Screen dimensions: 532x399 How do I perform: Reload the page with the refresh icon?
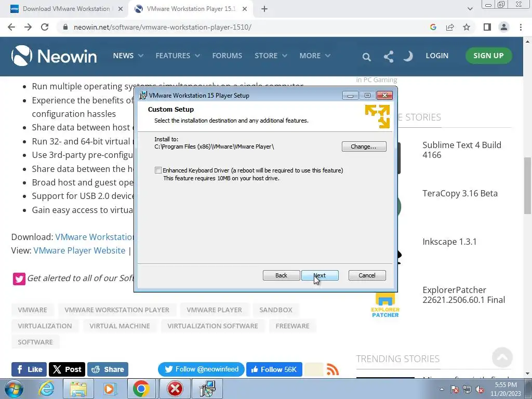[45, 27]
